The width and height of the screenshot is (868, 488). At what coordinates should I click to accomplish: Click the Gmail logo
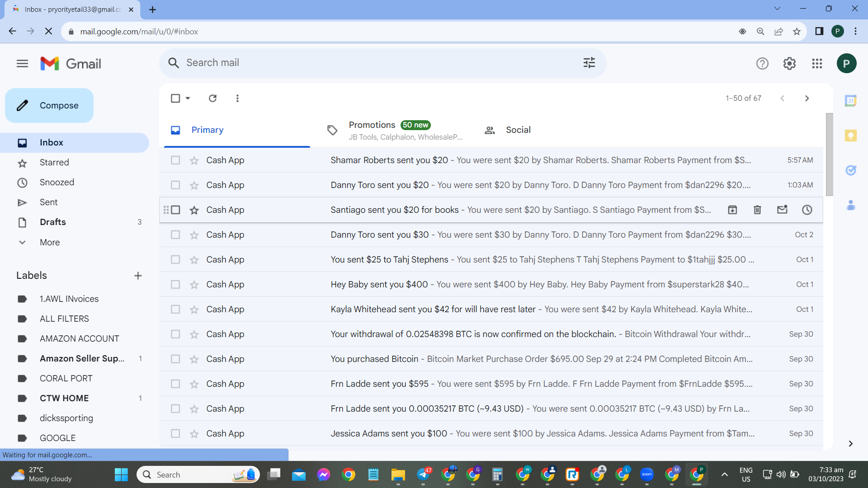click(x=71, y=64)
